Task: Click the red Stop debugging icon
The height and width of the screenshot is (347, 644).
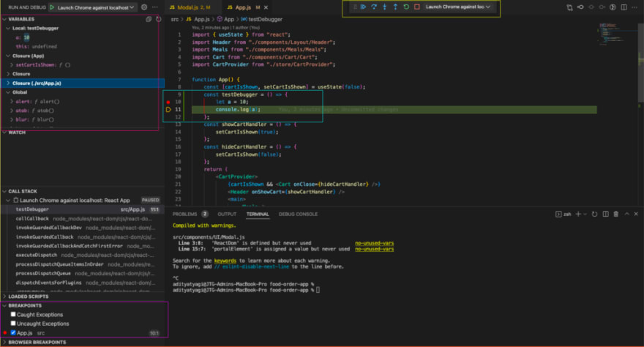Action: click(417, 7)
